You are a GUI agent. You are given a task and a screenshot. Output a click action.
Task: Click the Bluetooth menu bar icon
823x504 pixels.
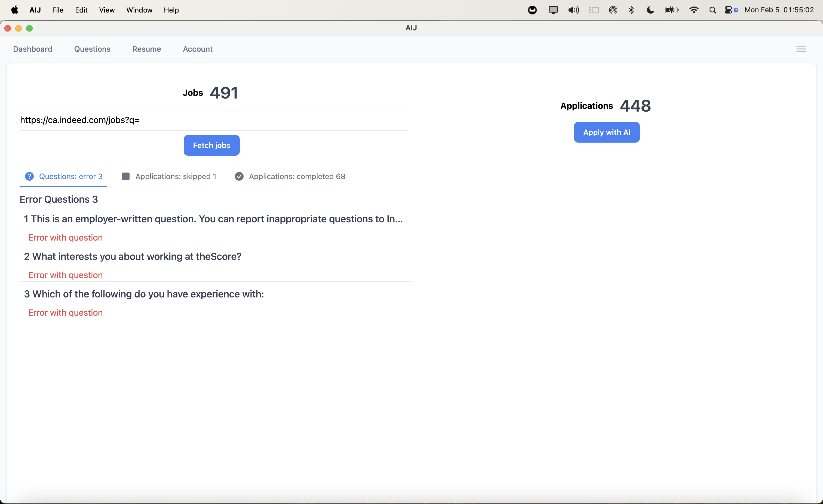(x=631, y=10)
